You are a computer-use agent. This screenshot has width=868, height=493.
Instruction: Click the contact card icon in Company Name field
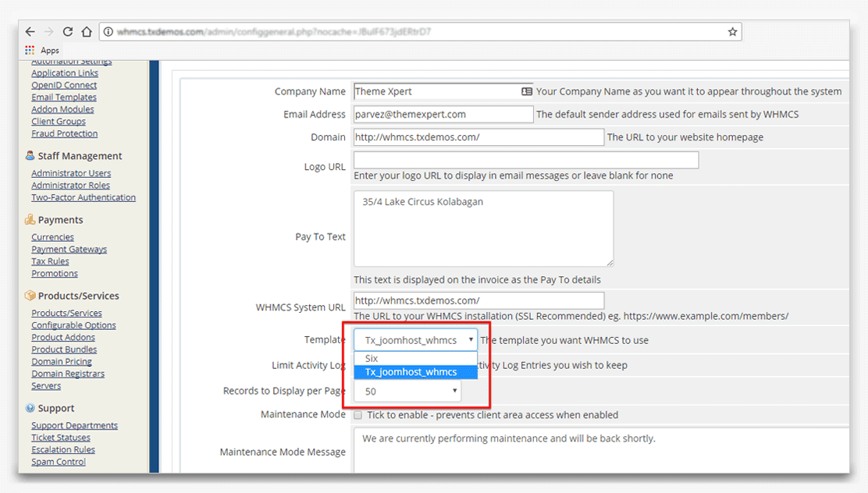pos(526,91)
